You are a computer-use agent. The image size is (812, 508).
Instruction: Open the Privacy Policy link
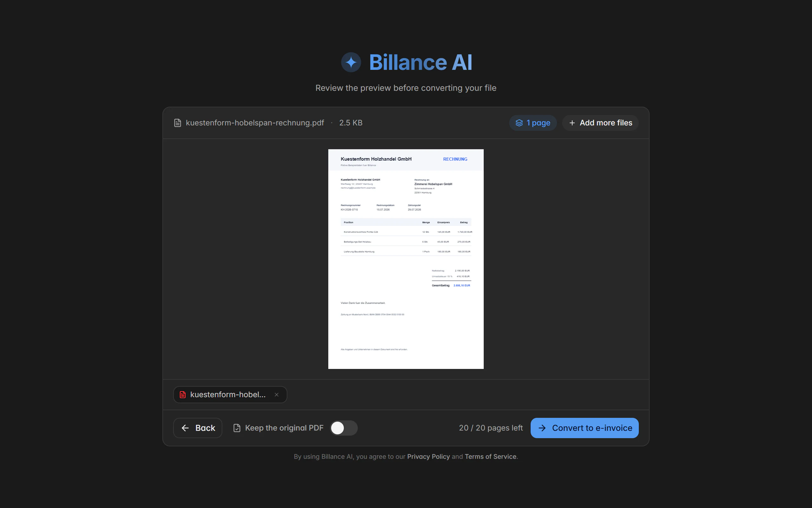point(428,457)
